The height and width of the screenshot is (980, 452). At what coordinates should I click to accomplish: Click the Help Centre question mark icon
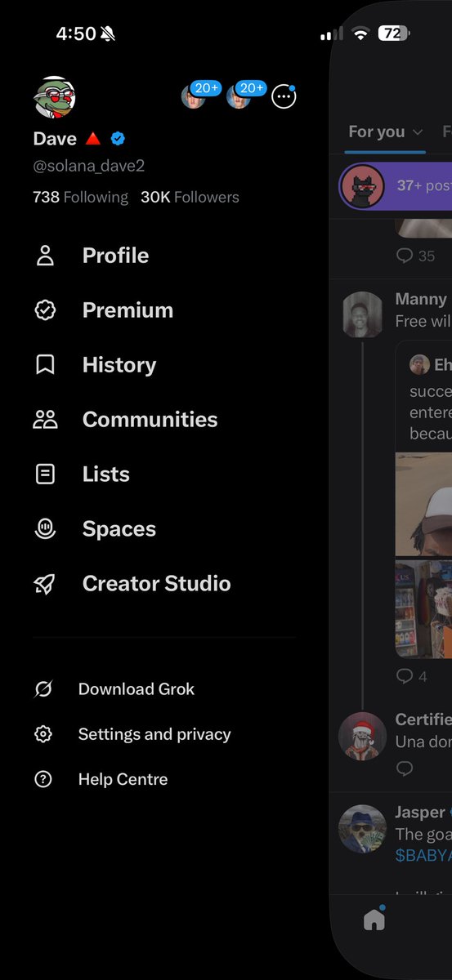[x=43, y=779]
